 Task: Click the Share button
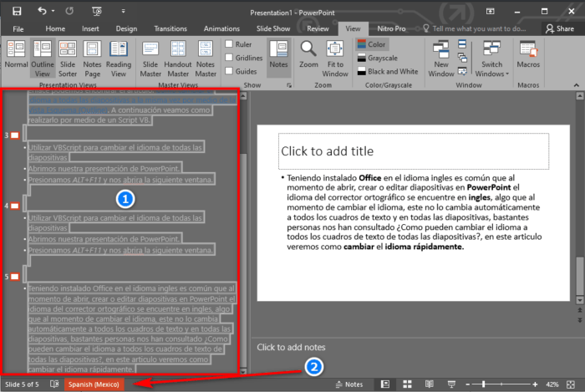pyautogui.click(x=560, y=28)
